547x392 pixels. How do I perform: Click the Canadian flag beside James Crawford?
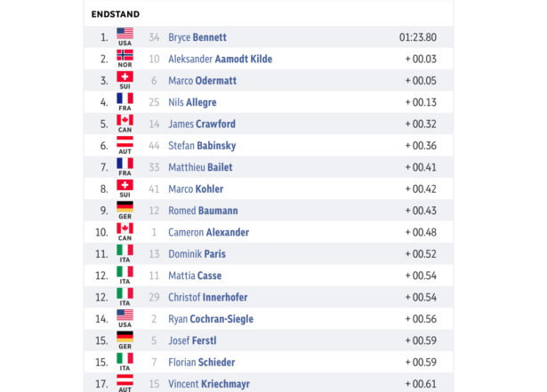125,120
